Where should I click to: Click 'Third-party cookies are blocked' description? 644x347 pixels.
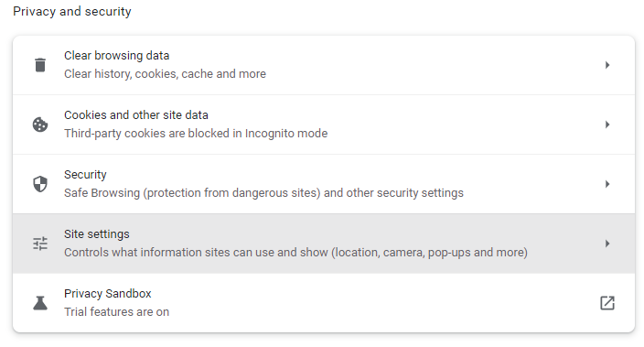[x=196, y=134]
